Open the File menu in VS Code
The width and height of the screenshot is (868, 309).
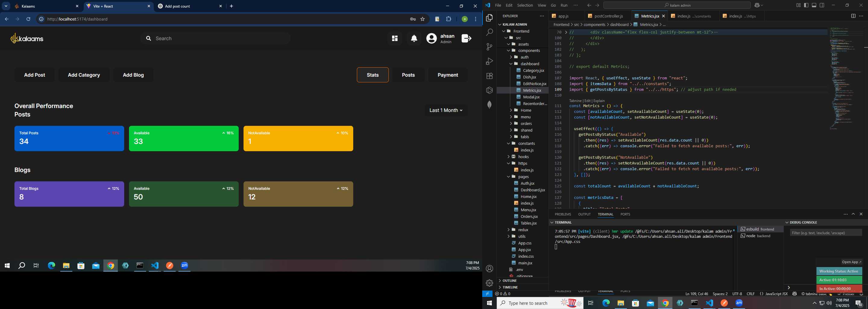click(x=498, y=5)
